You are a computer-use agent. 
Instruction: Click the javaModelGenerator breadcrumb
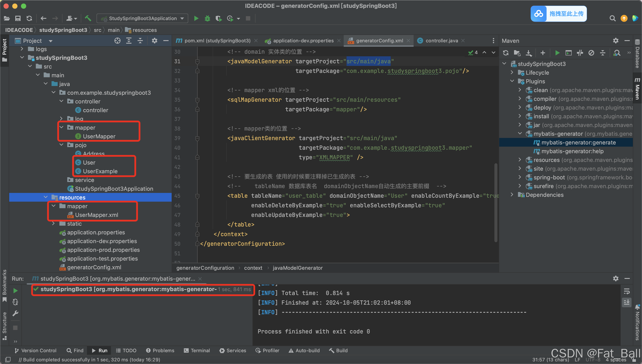[x=298, y=268]
